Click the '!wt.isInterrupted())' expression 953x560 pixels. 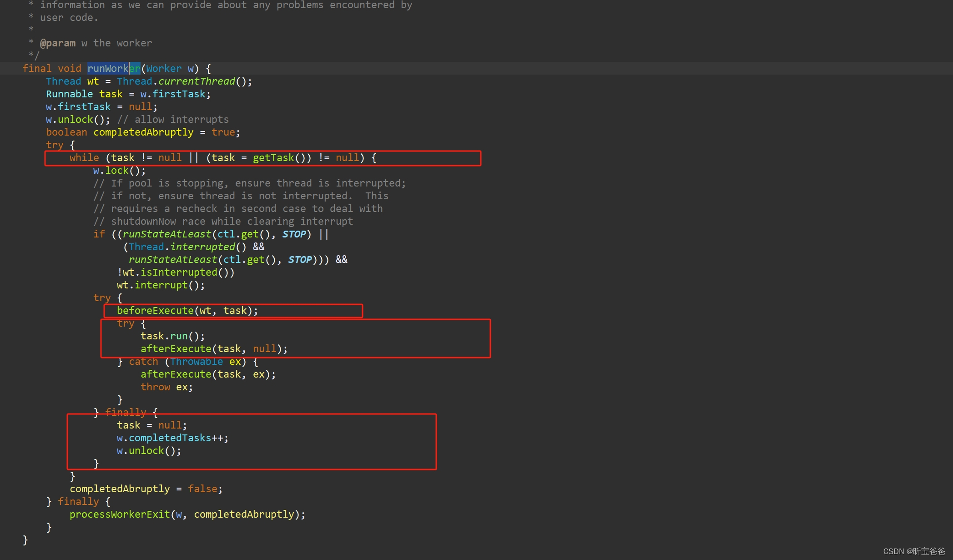(x=176, y=272)
